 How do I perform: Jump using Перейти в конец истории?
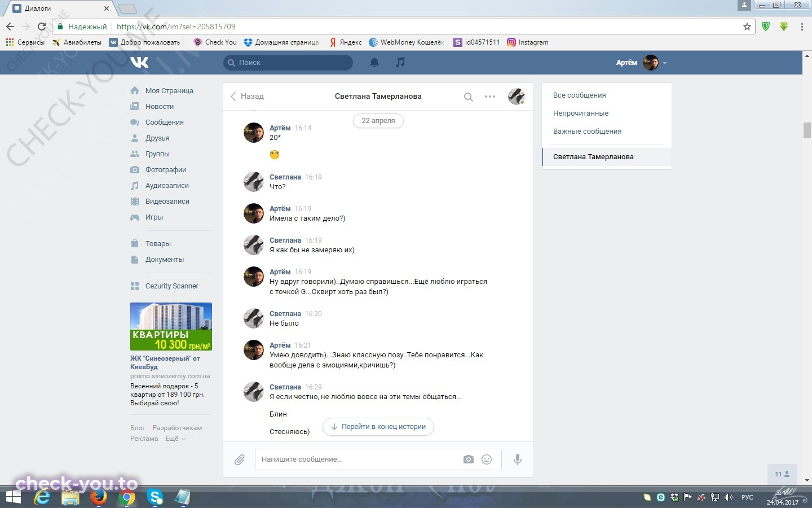pos(378,427)
